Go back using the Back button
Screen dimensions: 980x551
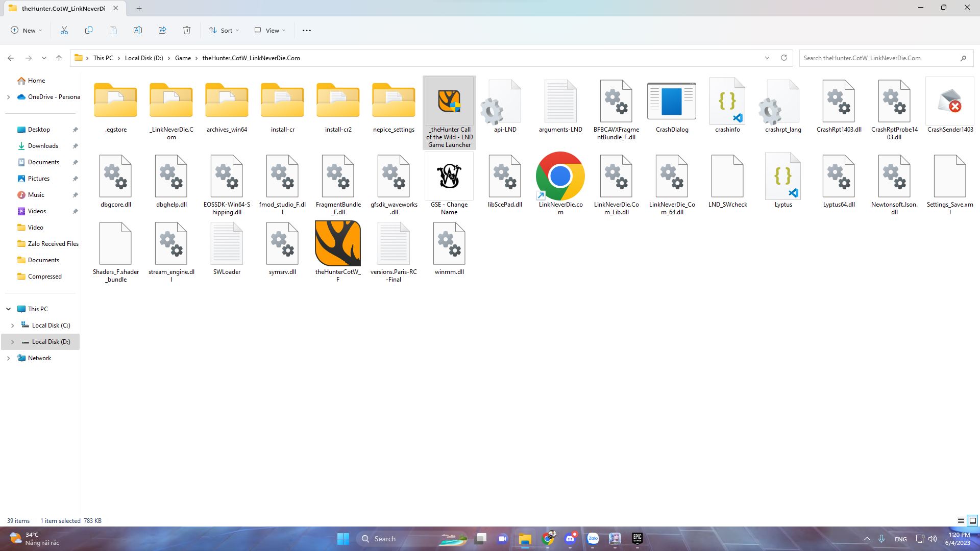(x=11, y=58)
